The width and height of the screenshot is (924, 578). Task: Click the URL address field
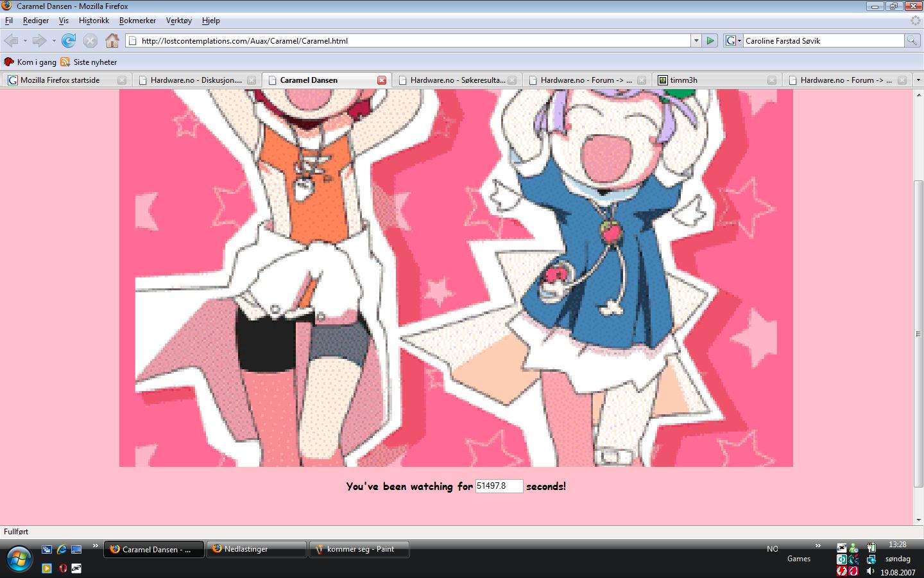[x=415, y=40]
